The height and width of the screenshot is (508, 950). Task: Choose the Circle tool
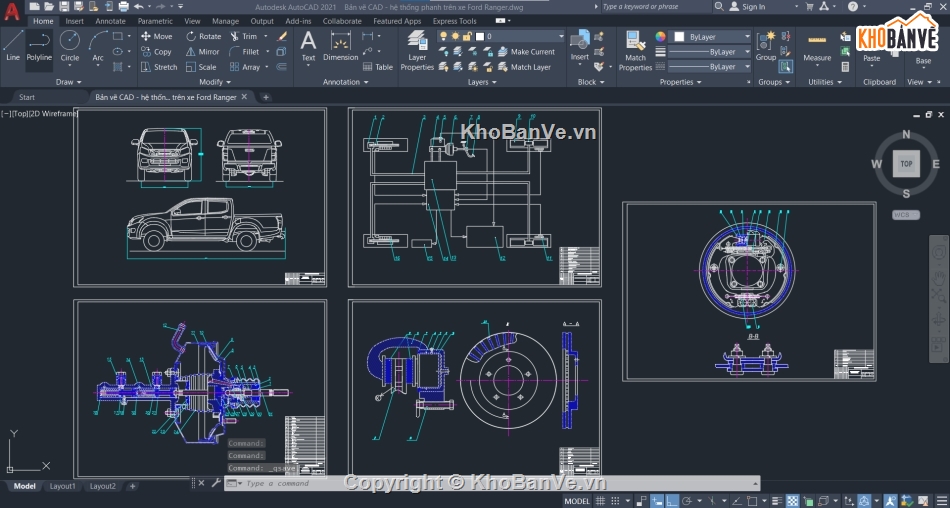pyautogui.click(x=70, y=46)
